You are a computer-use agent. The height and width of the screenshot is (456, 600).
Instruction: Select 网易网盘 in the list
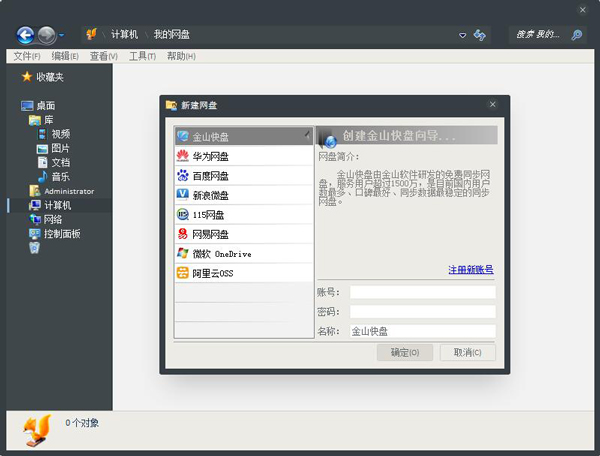point(243,234)
